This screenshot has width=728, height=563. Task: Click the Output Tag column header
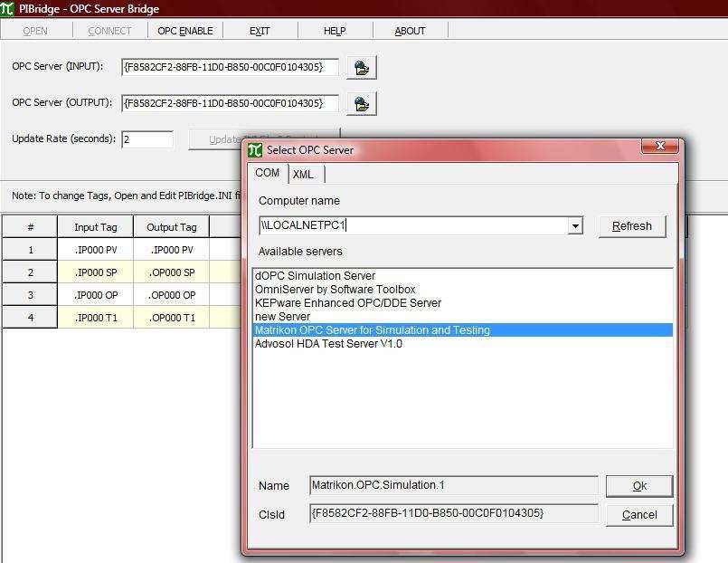pos(171,226)
